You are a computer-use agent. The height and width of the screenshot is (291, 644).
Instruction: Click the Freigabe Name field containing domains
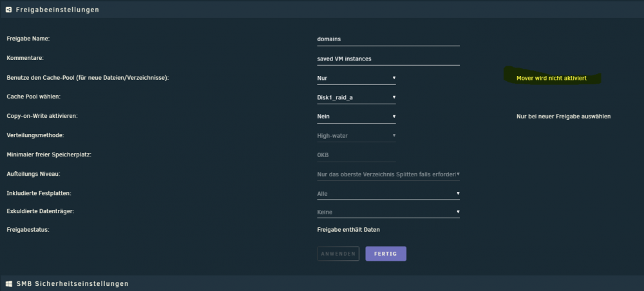(x=388, y=39)
